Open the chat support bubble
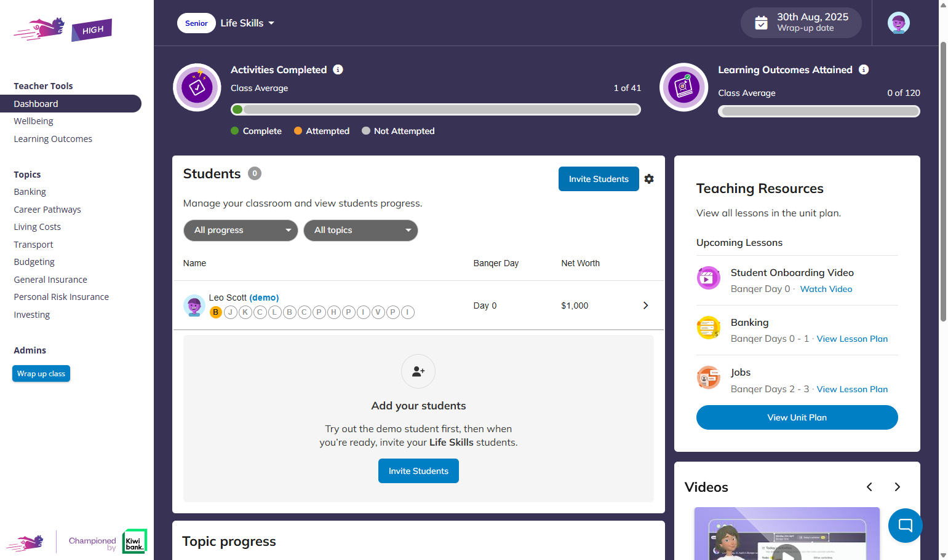 tap(906, 526)
